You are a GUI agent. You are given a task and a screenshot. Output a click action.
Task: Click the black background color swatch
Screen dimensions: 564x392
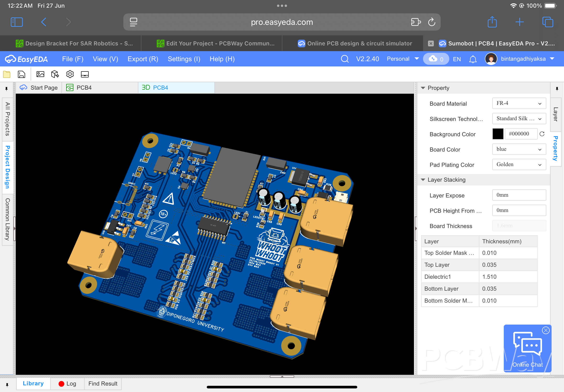pos(498,134)
